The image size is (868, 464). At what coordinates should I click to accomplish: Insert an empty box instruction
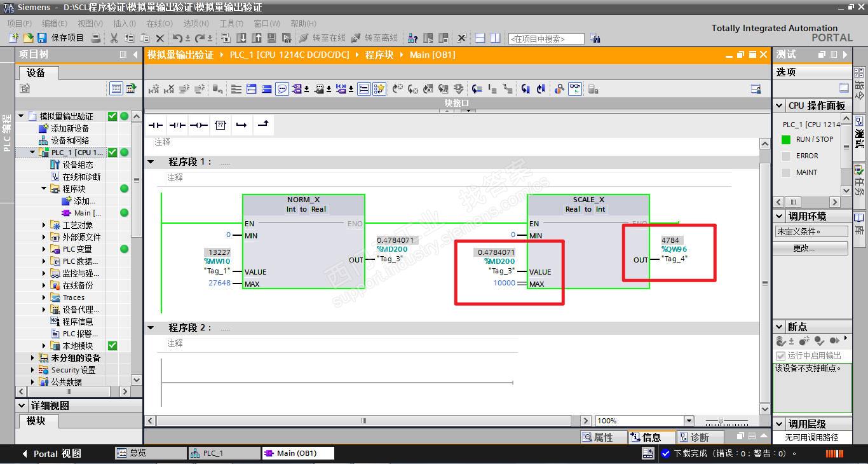click(x=220, y=125)
